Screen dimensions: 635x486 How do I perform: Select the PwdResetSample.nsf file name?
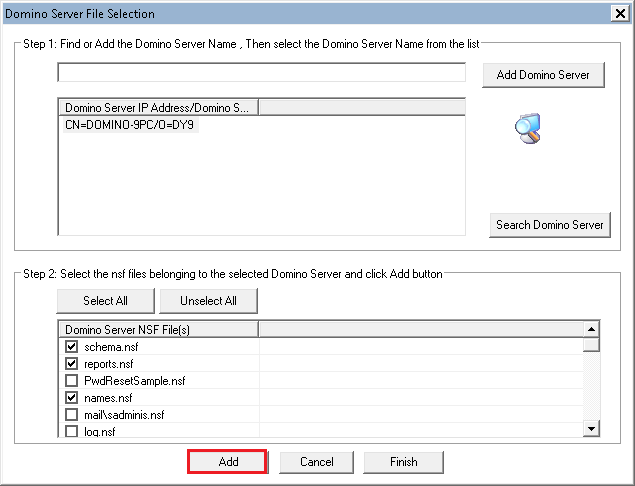click(134, 381)
